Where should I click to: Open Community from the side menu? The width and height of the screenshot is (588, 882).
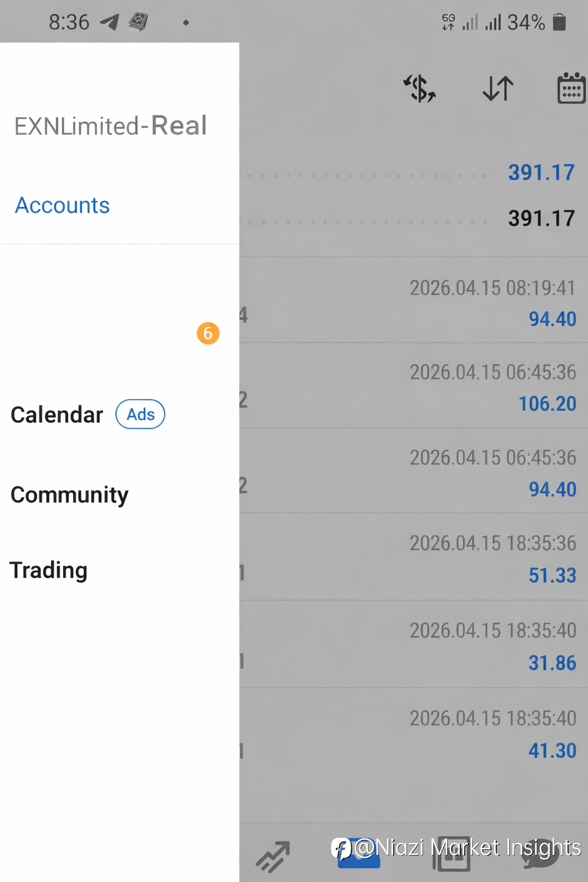(69, 495)
